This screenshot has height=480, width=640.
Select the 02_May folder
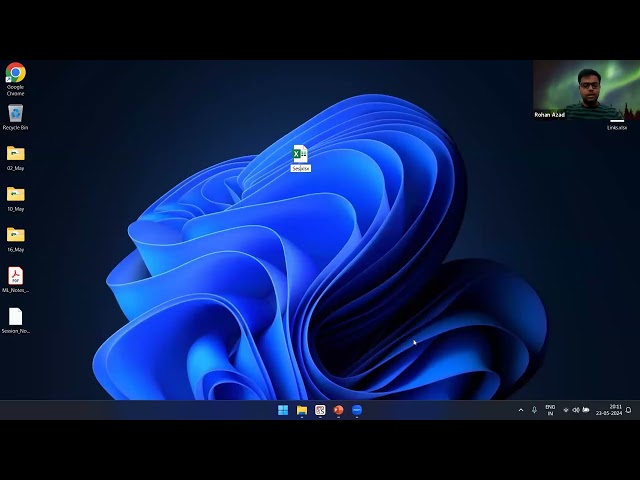[15, 154]
